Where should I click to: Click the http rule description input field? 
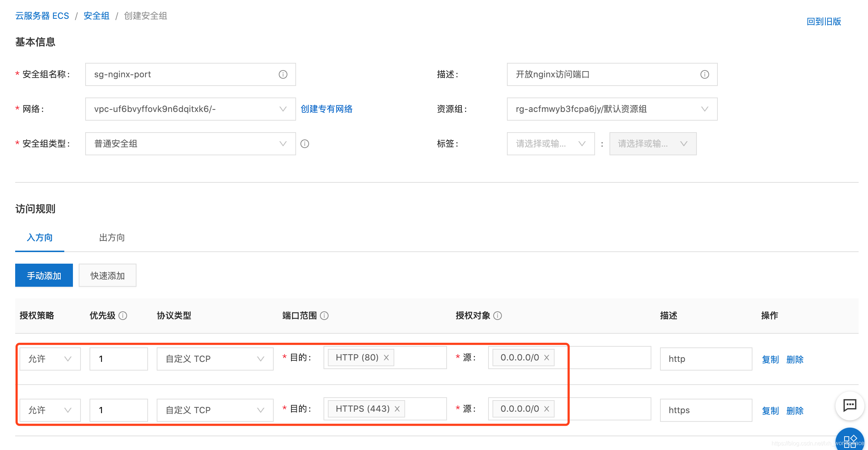pos(706,359)
